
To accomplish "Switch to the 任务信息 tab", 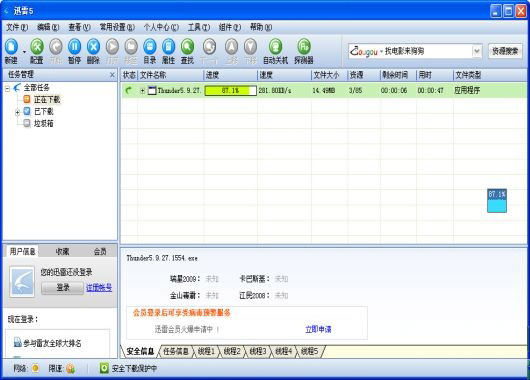I will tap(176, 352).
